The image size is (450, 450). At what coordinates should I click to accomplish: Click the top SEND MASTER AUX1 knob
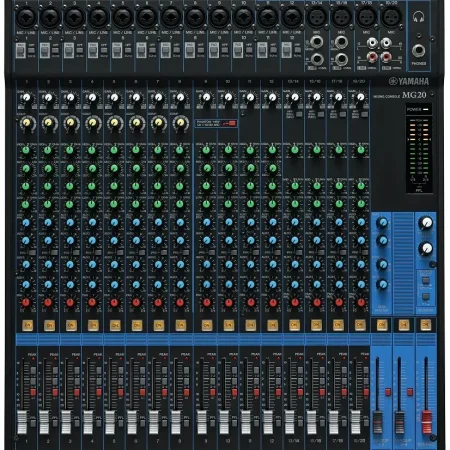point(383,222)
